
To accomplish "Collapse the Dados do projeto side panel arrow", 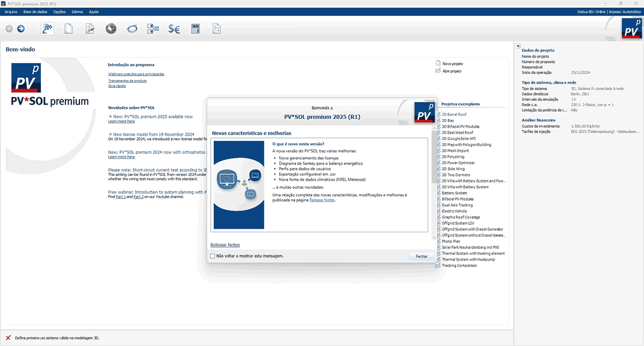I will tap(518, 46).
